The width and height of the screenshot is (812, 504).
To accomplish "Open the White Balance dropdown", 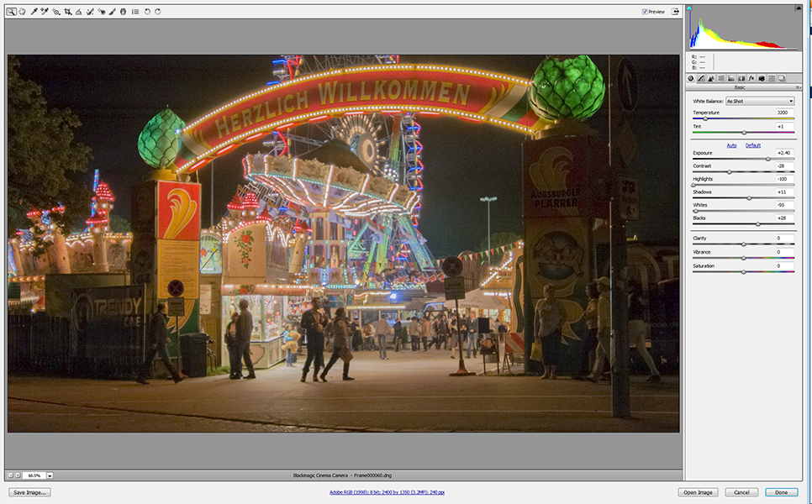I will coord(760,101).
